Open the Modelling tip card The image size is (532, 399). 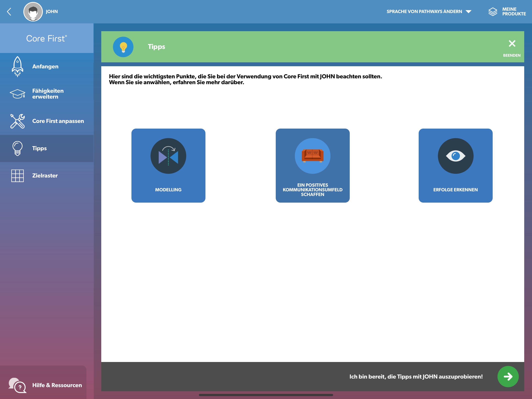(x=168, y=166)
